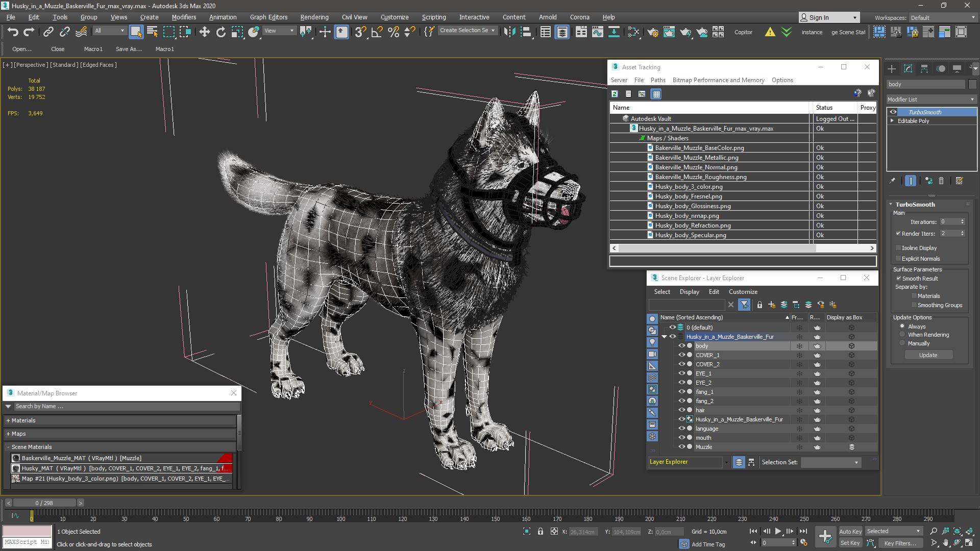Screen dimensions: 980x551
Task: Expand the Maps group in browser
Action: tap(8, 434)
